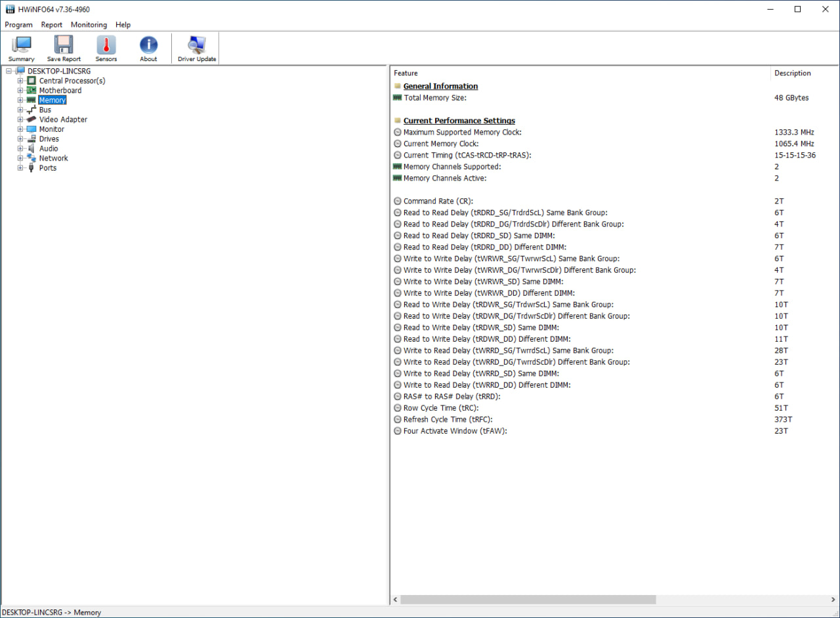The image size is (840, 618).
Task: Click the Memory Channels Supported row icon
Action: pyautogui.click(x=397, y=167)
